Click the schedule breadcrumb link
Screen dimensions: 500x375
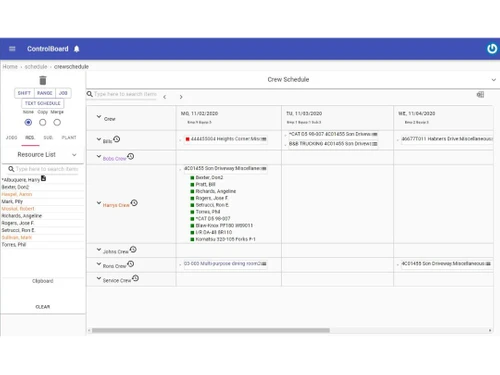36,67
